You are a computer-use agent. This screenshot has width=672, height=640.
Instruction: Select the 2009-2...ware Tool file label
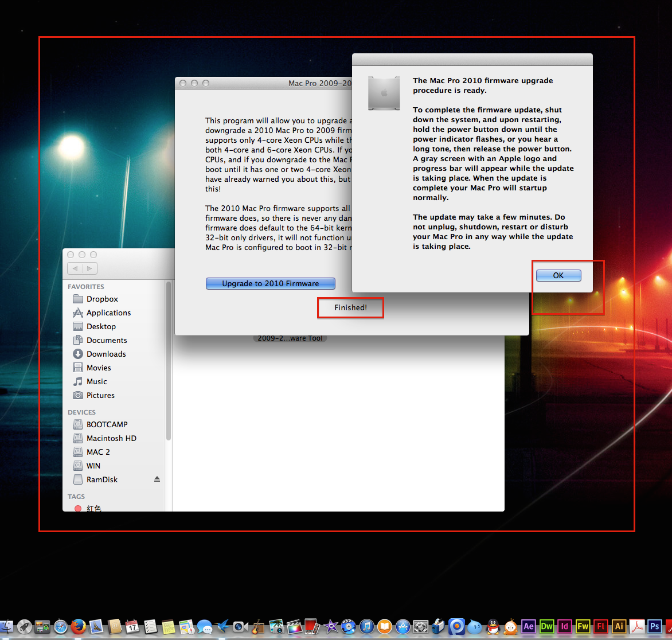[290, 338]
